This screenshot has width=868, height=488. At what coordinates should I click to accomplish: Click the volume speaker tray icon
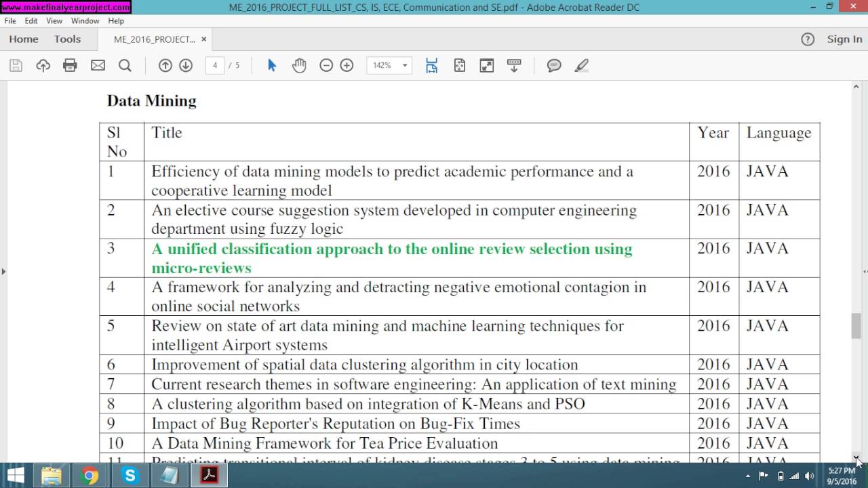[809, 476]
